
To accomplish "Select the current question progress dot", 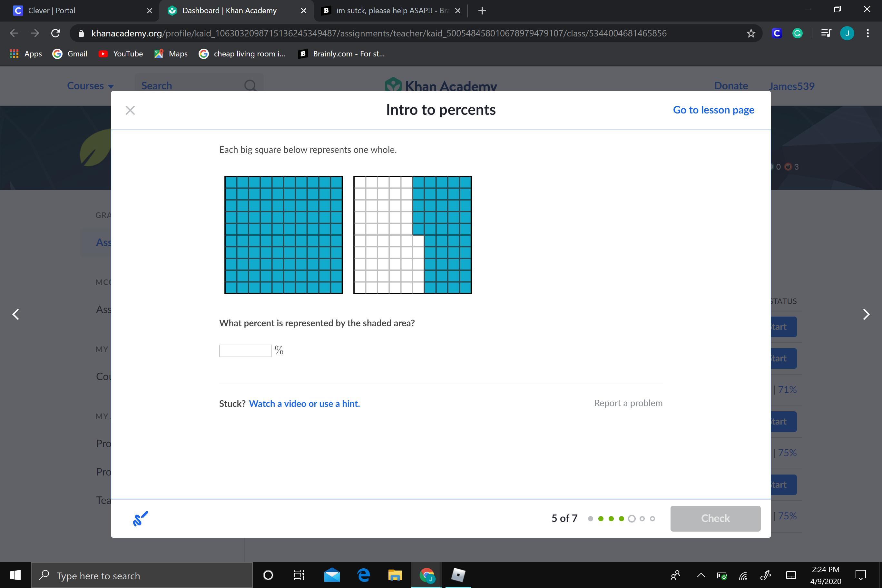I will click(632, 519).
